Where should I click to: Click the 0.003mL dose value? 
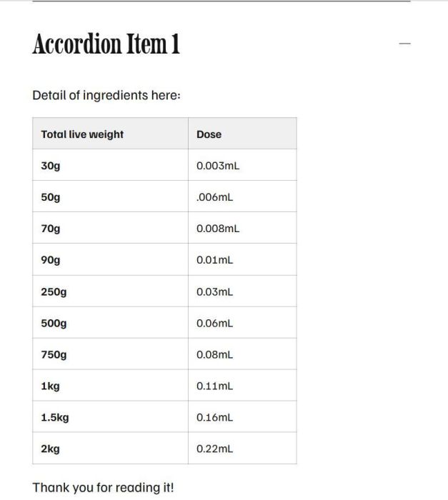coord(217,166)
